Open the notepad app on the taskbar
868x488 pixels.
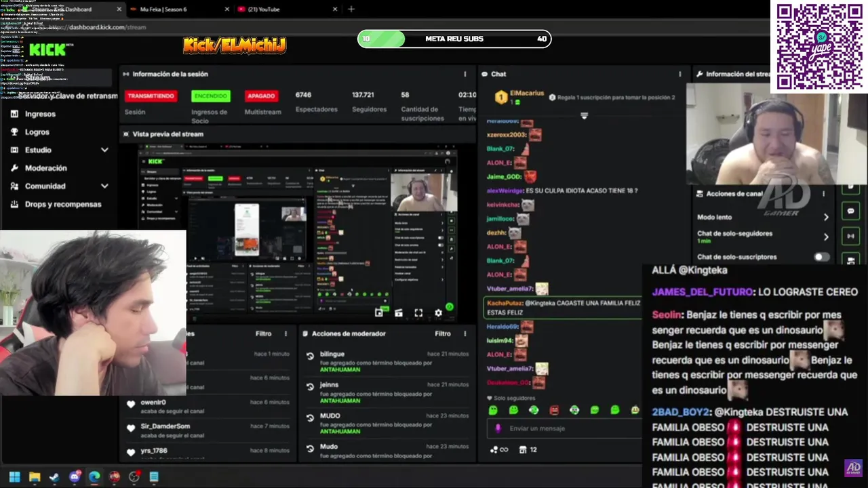click(154, 477)
